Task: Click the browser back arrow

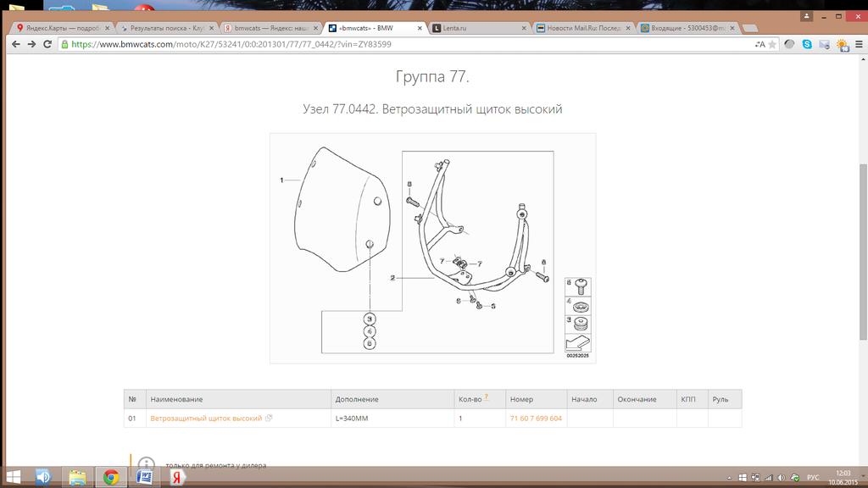Action: [x=15, y=44]
